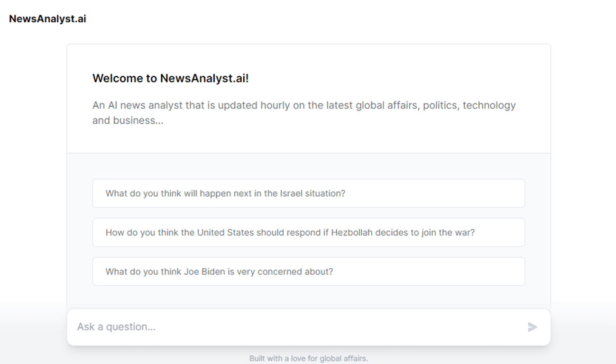Viewport: 616px width, 364px height.
Task: Pick the Joe Biden concerned question
Action: [x=309, y=272]
